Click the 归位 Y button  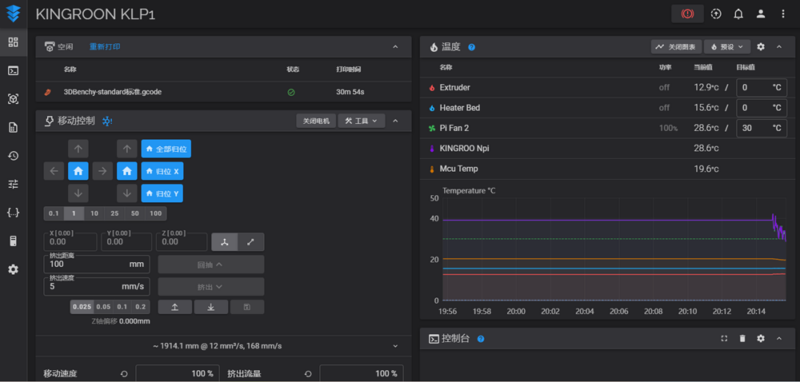pyautogui.click(x=162, y=193)
